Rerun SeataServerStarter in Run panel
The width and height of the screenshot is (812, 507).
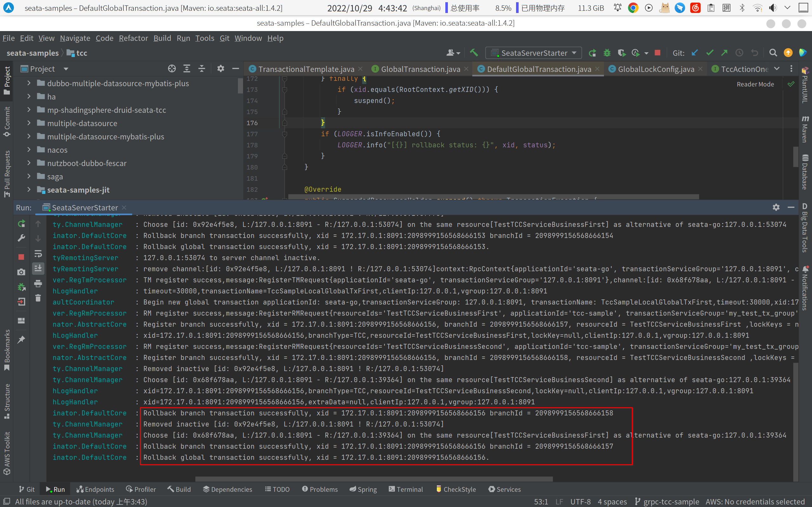(22, 224)
